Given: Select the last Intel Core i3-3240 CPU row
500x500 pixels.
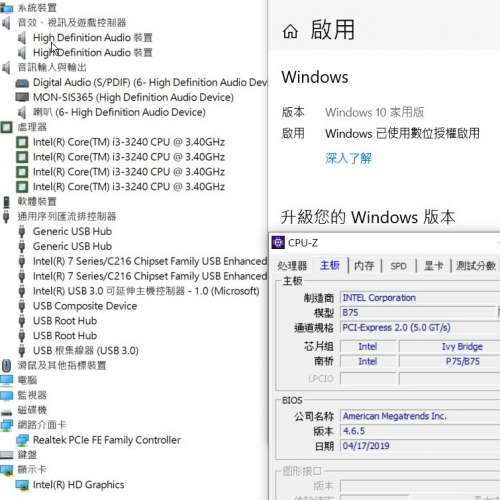Looking at the screenshot, I should (129, 187).
